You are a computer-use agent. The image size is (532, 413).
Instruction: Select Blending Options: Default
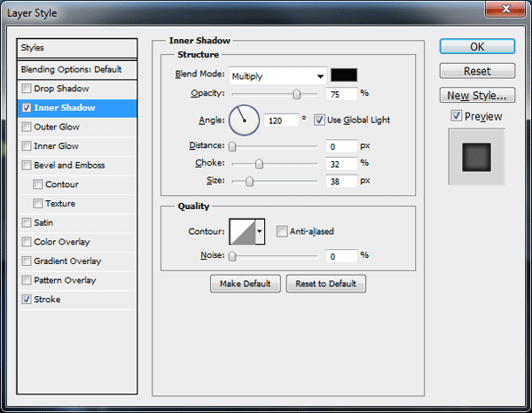point(77,69)
